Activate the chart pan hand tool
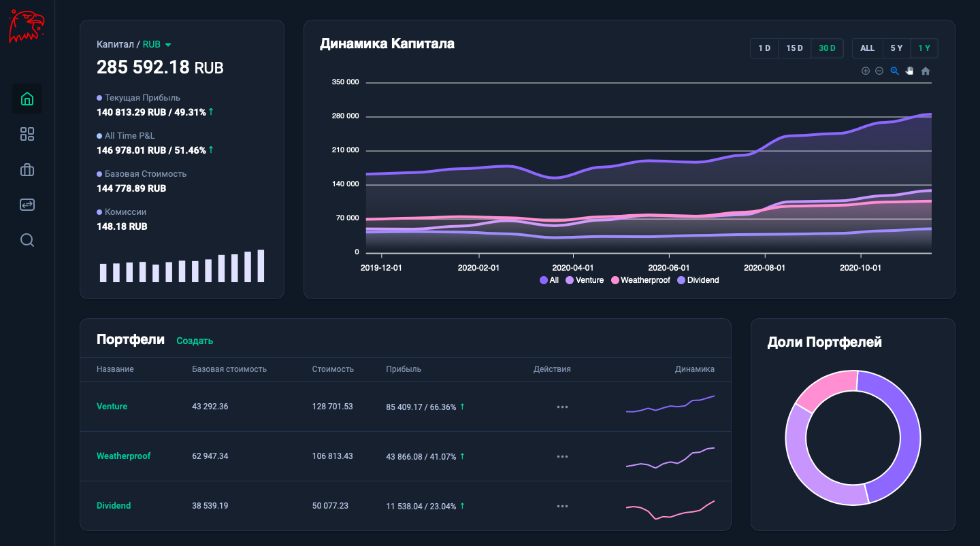980x546 pixels. pos(909,71)
